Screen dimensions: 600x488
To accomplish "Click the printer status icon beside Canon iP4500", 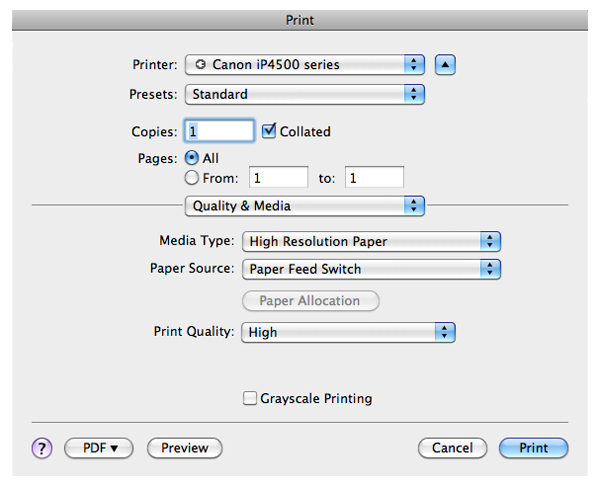I will (201, 64).
